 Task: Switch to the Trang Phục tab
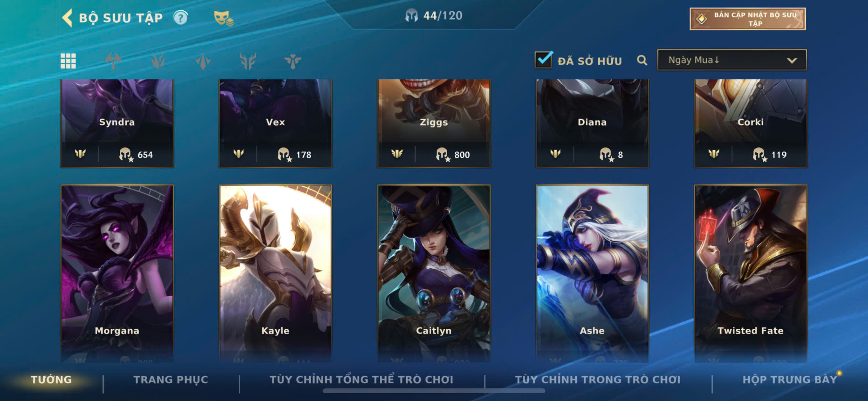pos(170,379)
